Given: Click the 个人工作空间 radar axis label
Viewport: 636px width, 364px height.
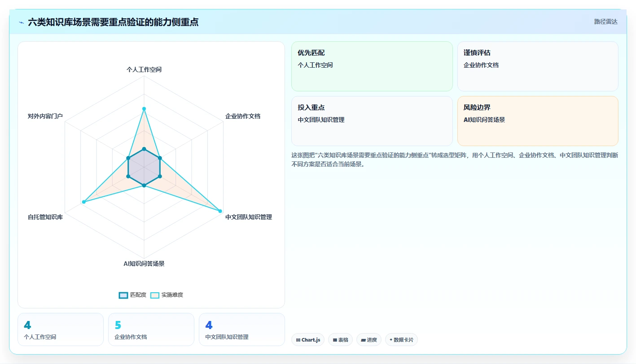Looking at the screenshot, I should 144,69.
